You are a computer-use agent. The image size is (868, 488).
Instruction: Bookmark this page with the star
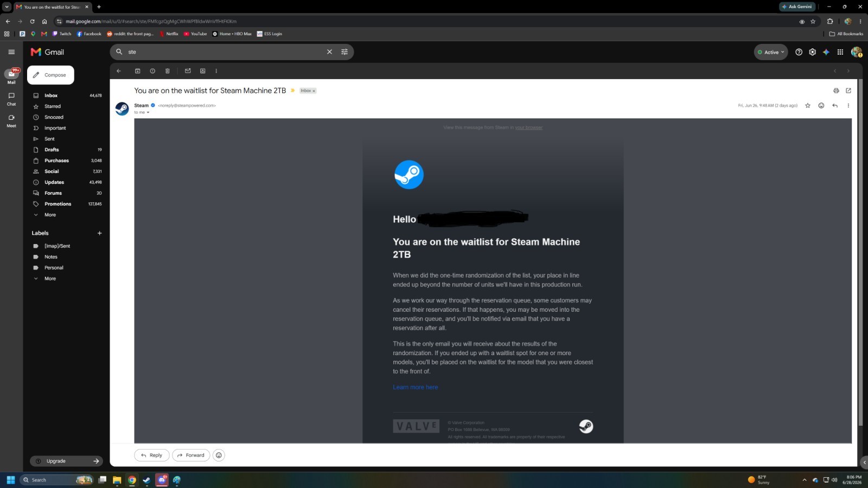pyautogui.click(x=813, y=22)
